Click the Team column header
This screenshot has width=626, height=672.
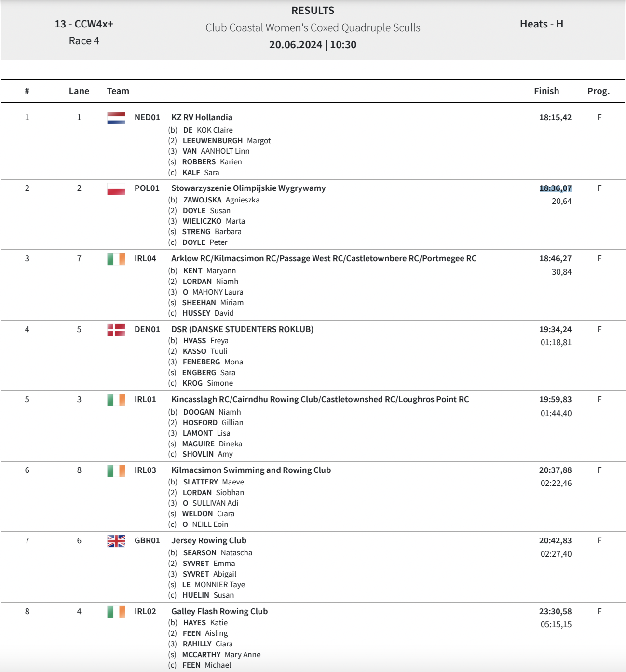point(118,91)
